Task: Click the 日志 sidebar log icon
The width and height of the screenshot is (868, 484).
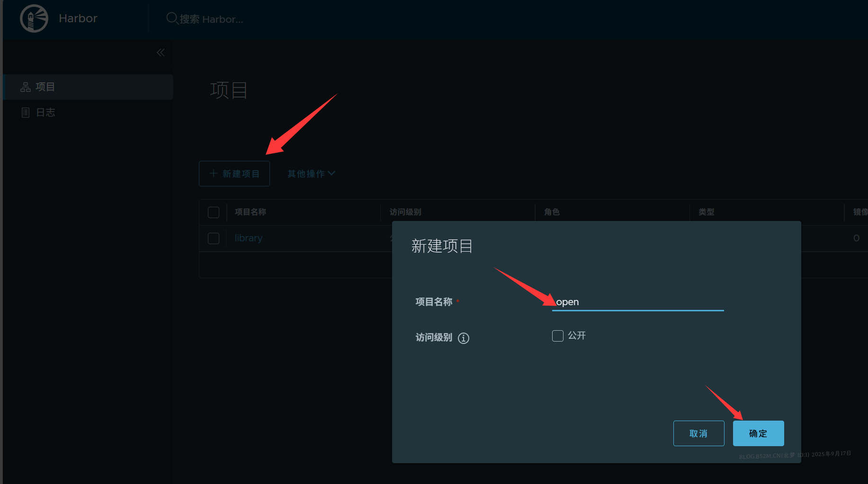Action: click(x=26, y=113)
